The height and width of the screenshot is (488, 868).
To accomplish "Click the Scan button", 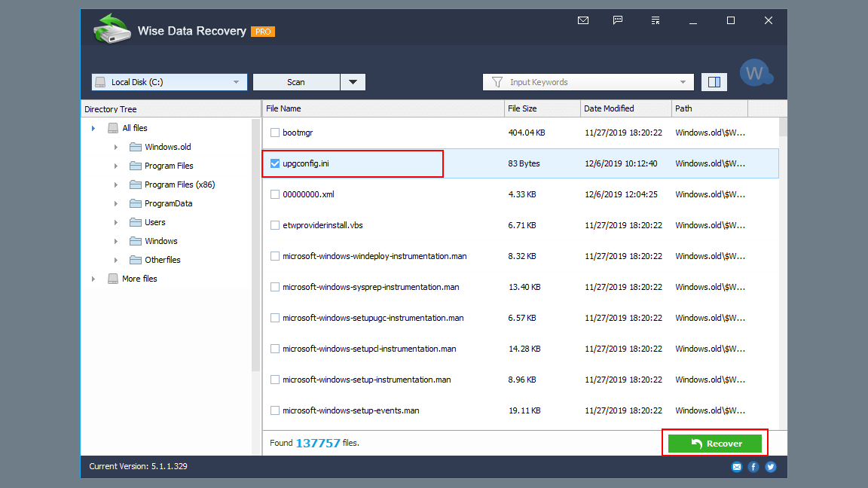I will tap(296, 82).
